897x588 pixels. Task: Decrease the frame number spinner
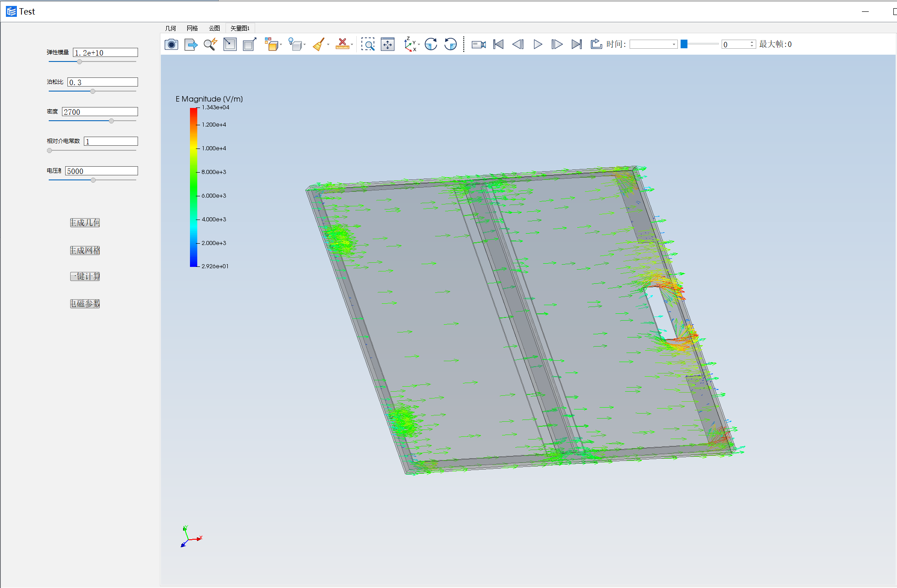[x=752, y=46]
